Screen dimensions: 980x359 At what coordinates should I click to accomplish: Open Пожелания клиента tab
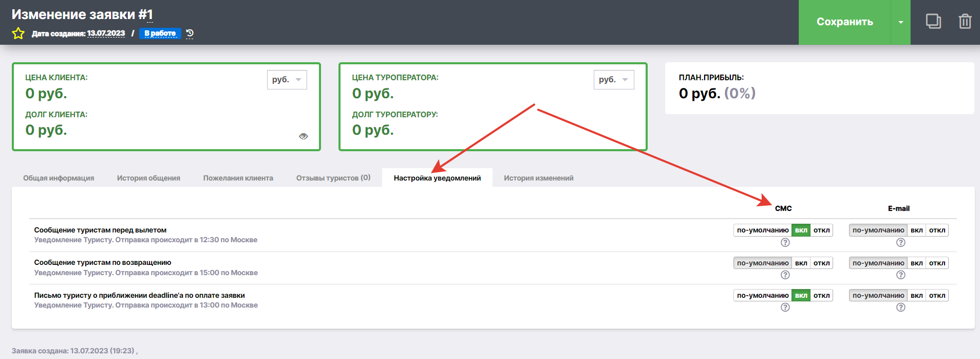click(x=238, y=178)
